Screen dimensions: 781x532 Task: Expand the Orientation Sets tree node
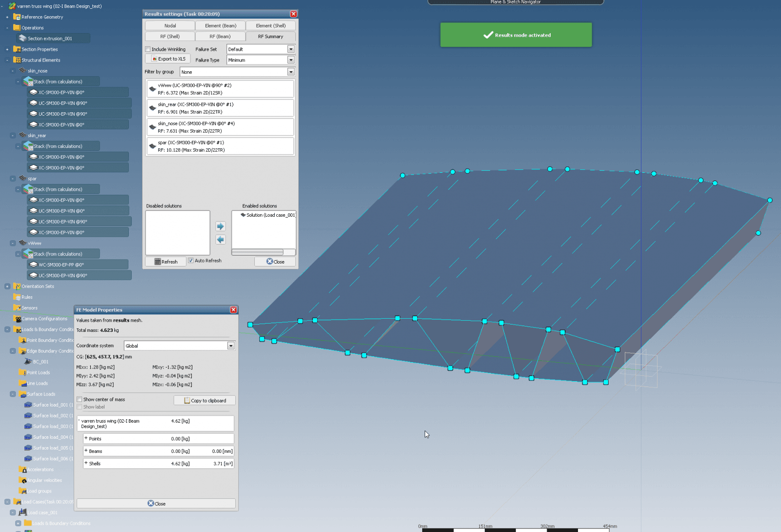click(x=7, y=286)
